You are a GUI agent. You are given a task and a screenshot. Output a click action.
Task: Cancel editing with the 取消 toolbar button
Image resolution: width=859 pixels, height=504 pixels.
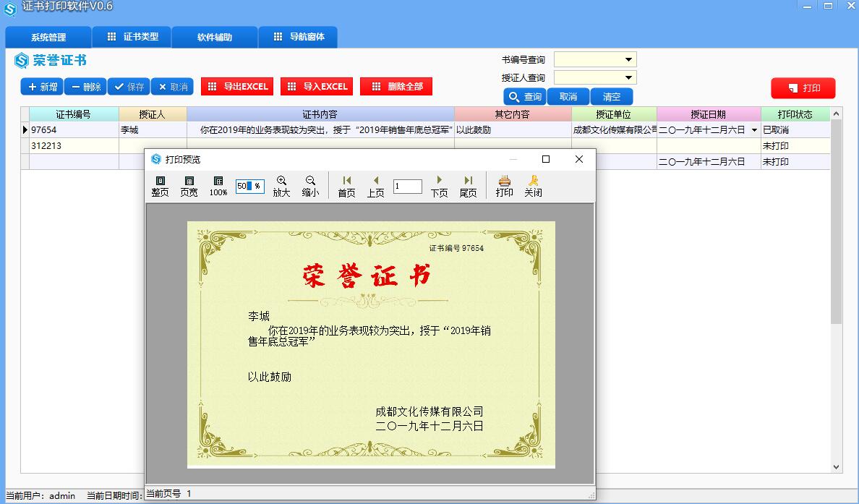tap(172, 87)
